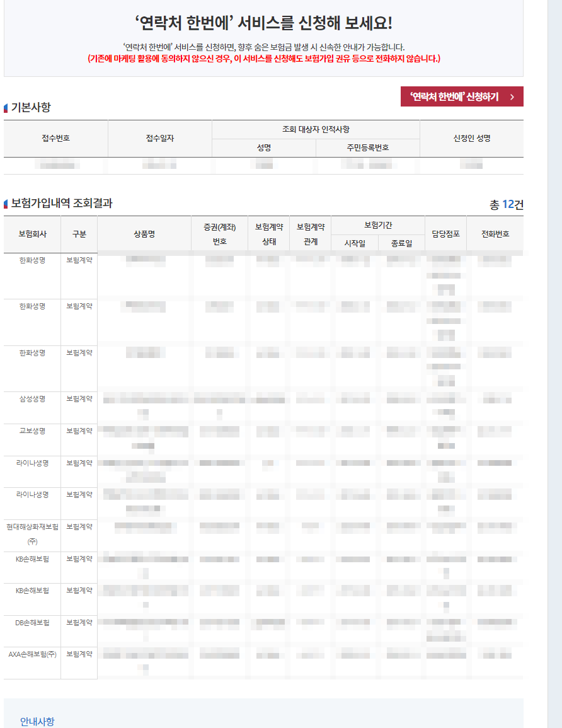Click the 담당점포 column header
Screen dimensions: 562x728
445,234
